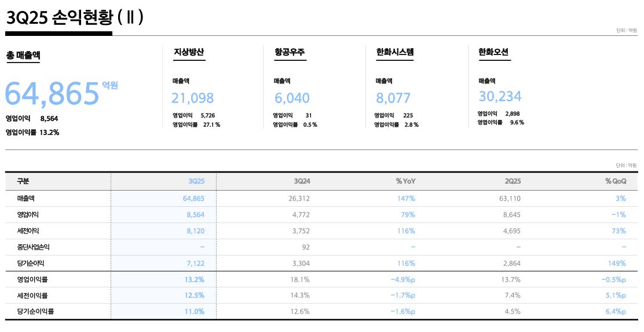Screen dimensions: 644x332
Task: Select the operating profit YoY cell 79%
Action: pos(408,214)
